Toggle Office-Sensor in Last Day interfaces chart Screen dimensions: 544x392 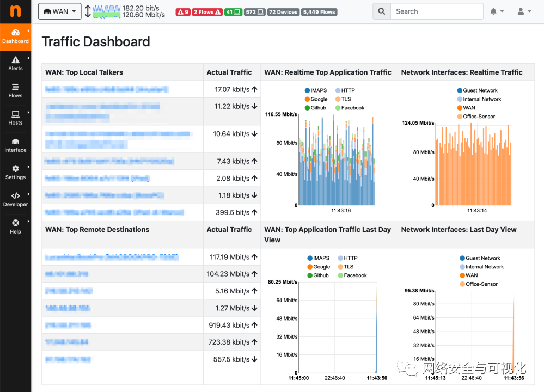click(x=479, y=284)
